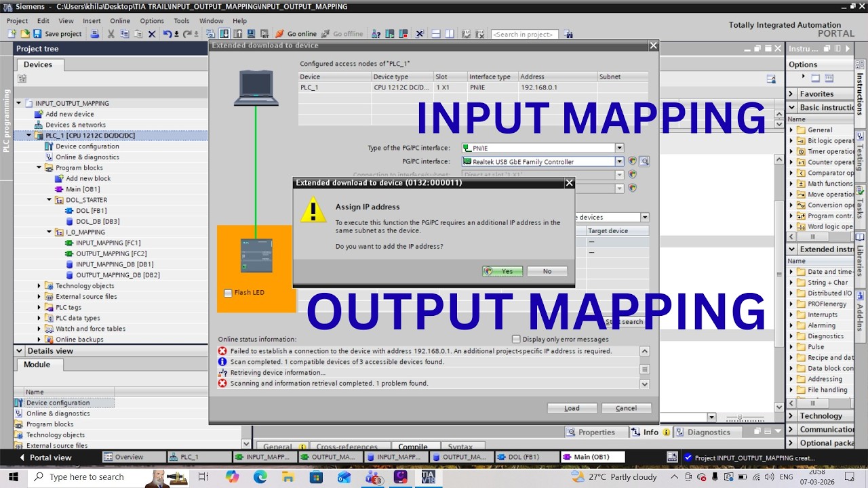Image resolution: width=868 pixels, height=488 pixels.
Task: Open the Overview tab in bottom bar
Action: point(134,457)
